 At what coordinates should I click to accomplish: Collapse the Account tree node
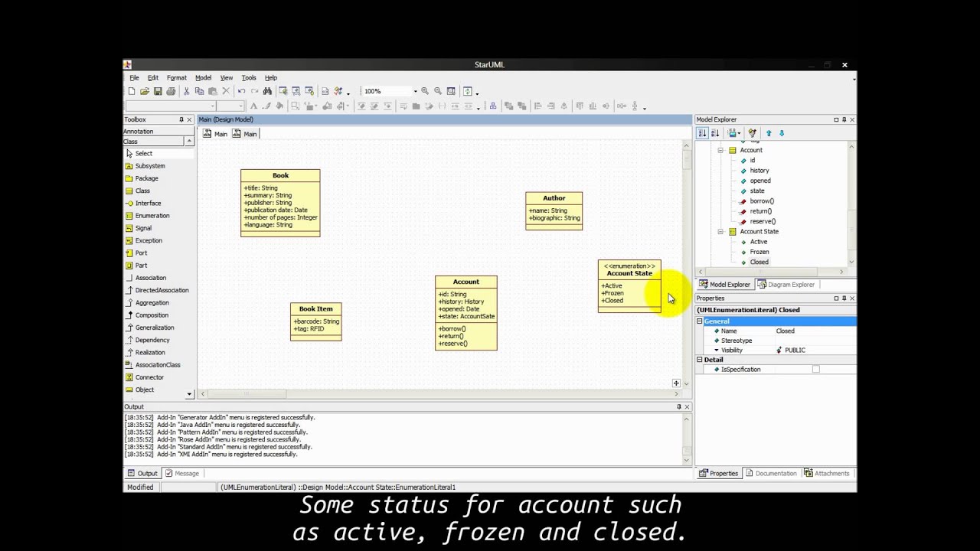(x=720, y=150)
